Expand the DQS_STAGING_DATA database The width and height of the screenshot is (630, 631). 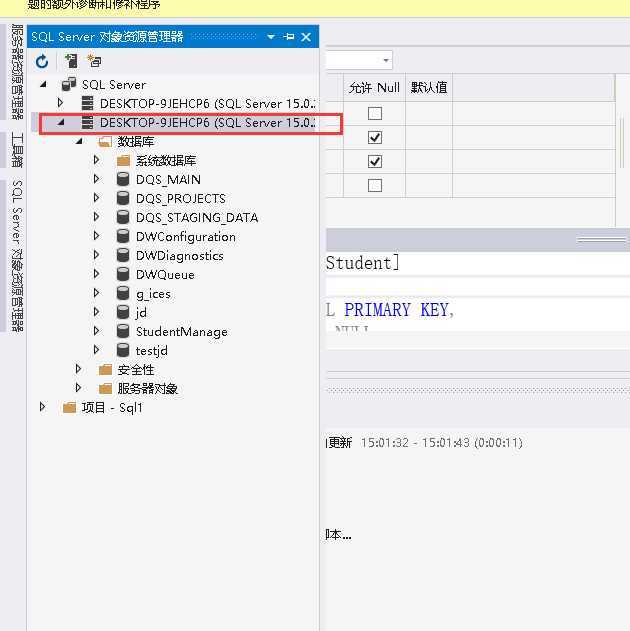[x=96, y=217]
